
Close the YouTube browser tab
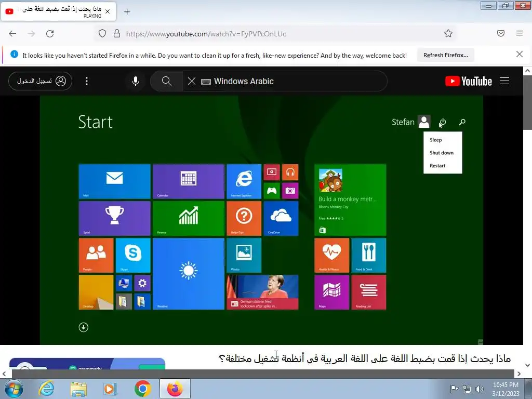108,11
